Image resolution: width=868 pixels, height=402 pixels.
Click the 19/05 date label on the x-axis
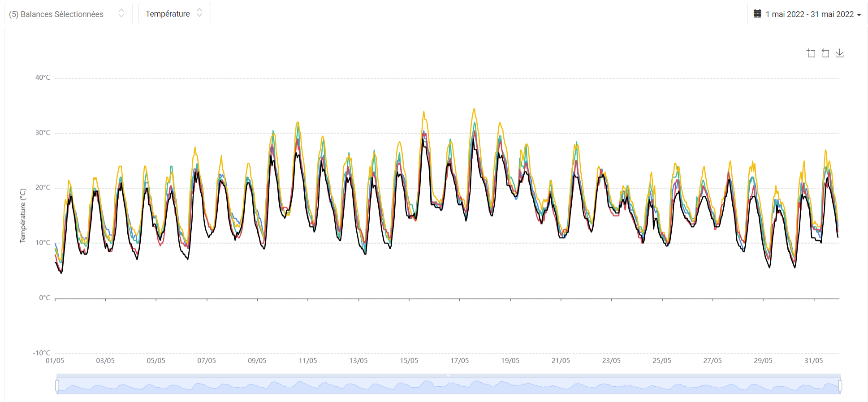tap(510, 361)
